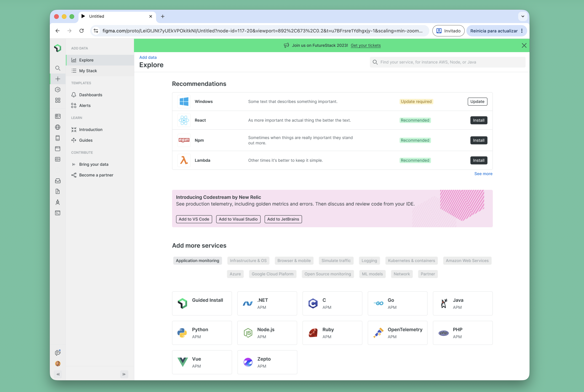Expand the tab search chevron dropdown
This screenshot has width=584, height=392.
[523, 16]
